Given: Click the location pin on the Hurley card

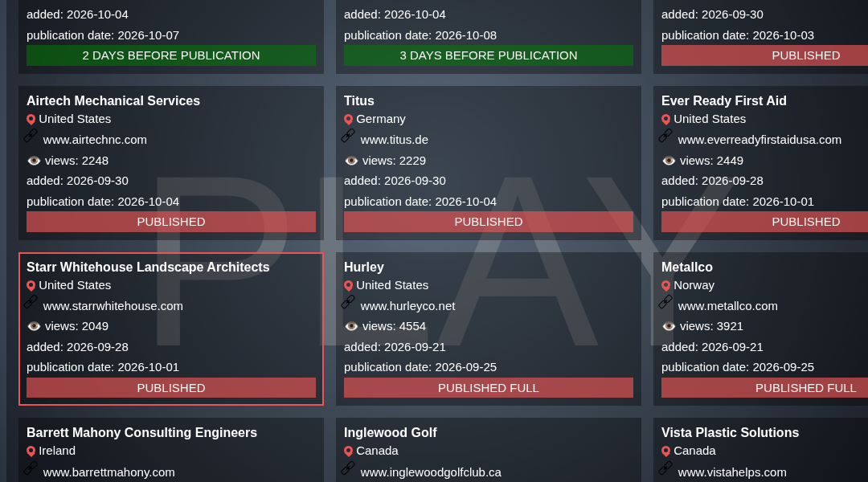Looking at the screenshot, I should click(x=348, y=285).
